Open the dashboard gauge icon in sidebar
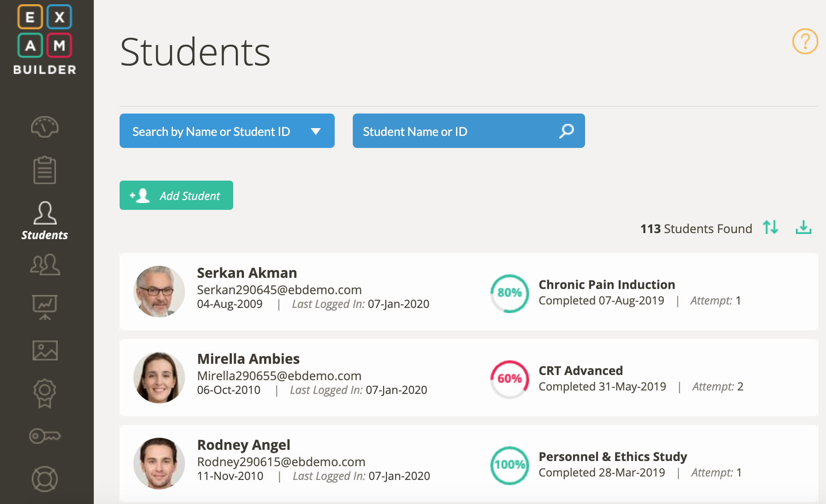Screen dimensions: 826x504 [x=45, y=127]
